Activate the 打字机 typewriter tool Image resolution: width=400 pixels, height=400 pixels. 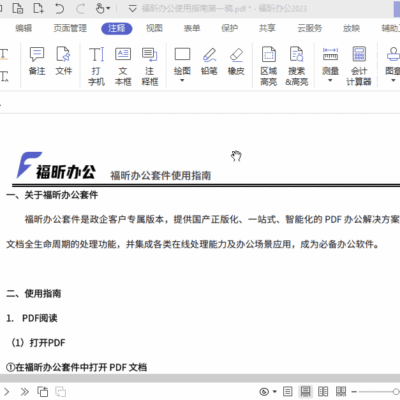(x=96, y=66)
